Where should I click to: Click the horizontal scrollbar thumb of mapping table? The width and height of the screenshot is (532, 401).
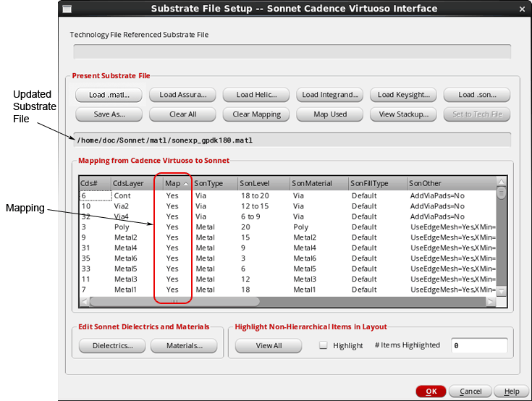pos(174,301)
